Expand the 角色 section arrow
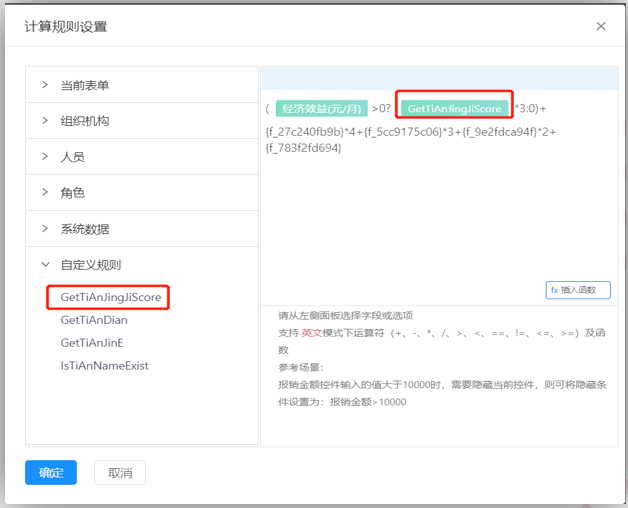 45,193
